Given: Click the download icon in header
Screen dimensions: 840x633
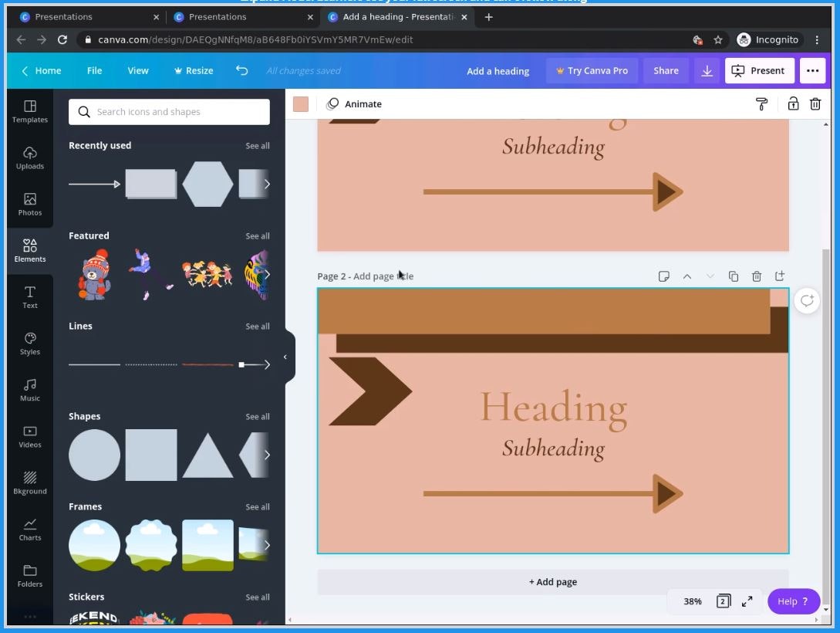Looking at the screenshot, I should pos(707,71).
